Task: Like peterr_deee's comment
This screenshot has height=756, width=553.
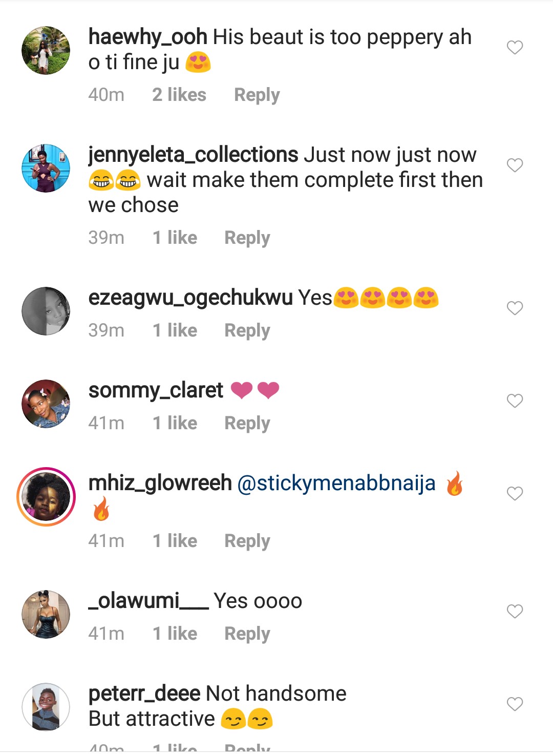Action: [515, 704]
